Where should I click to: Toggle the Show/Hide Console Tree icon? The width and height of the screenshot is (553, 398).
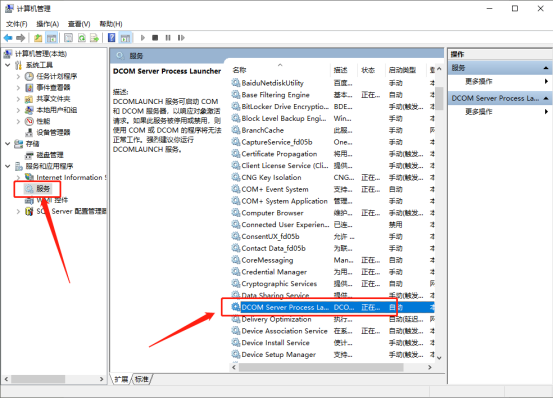tap(51, 38)
